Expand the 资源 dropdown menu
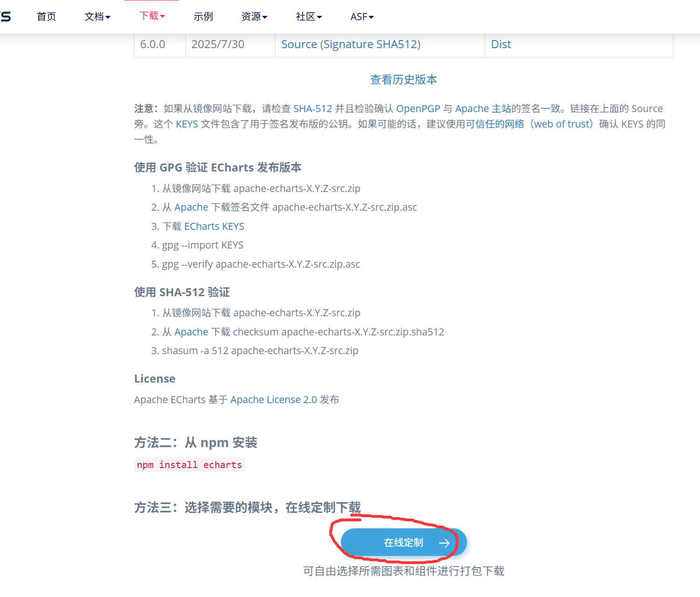 click(254, 17)
